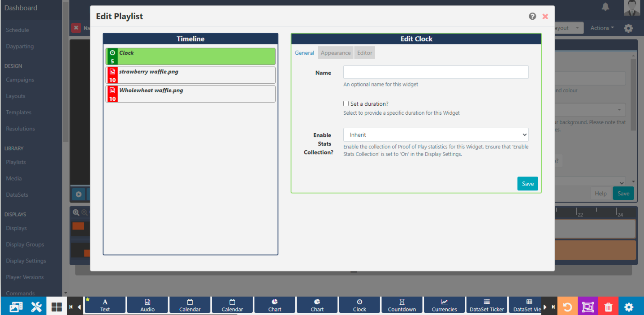The width and height of the screenshot is (644, 315).
Task: Open Enable Stats Collection dropdown
Action: coord(436,135)
